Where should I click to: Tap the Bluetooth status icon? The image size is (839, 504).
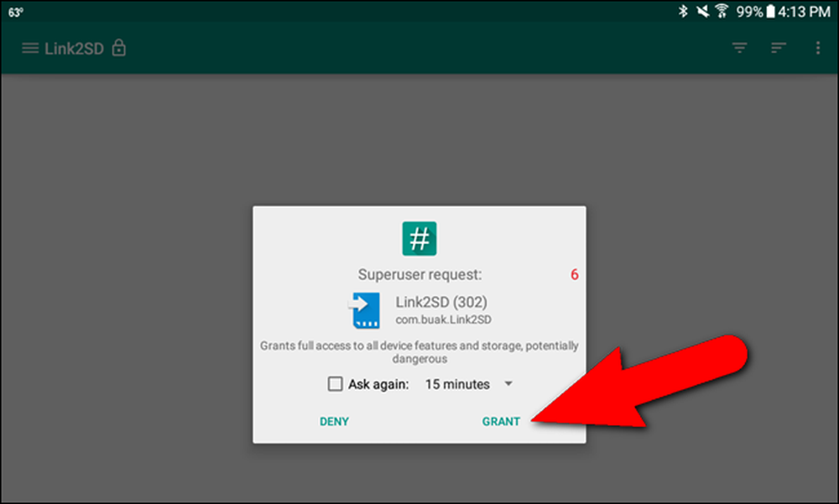pos(683,11)
